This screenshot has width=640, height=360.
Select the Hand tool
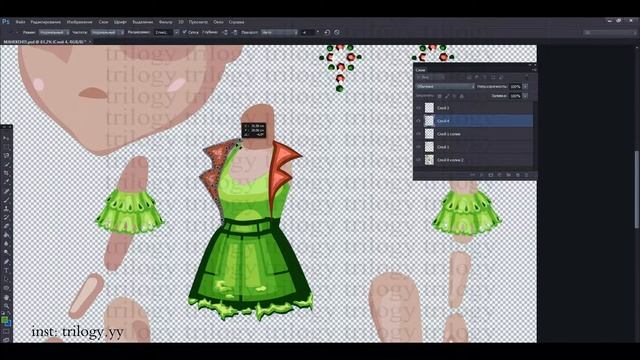(x=6, y=298)
